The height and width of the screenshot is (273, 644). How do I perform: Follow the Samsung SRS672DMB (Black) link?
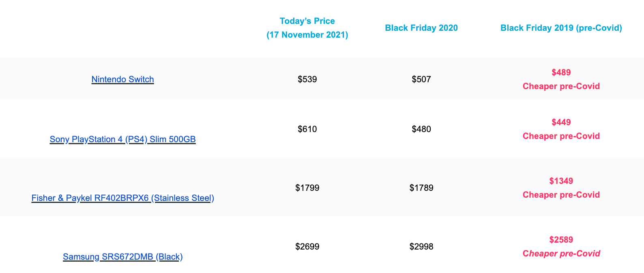(122, 257)
